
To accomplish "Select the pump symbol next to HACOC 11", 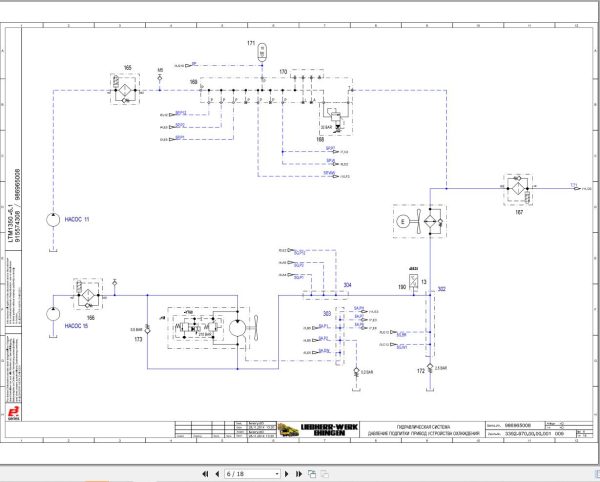I will 53,220.
